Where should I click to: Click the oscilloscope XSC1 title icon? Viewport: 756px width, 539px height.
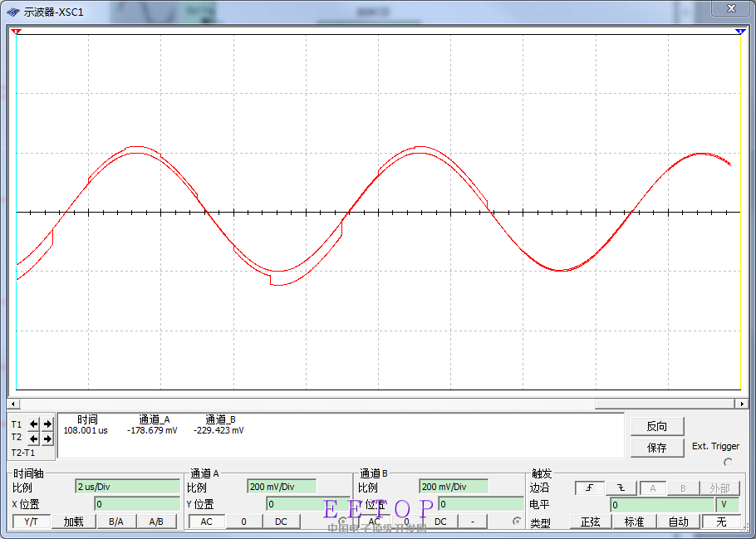coord(13,12)
